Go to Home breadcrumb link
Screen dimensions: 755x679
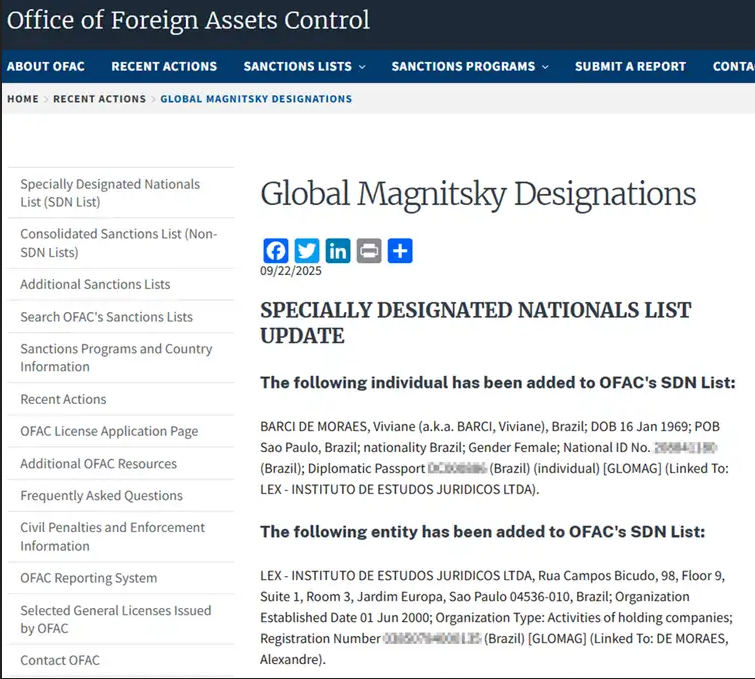pos(23,99)
